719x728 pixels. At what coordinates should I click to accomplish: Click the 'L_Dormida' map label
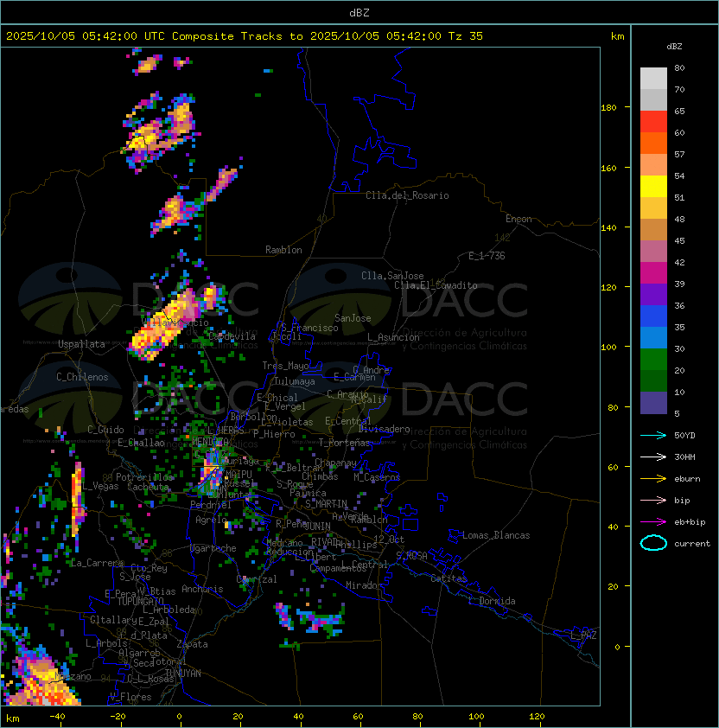click(x=492, y=601)
